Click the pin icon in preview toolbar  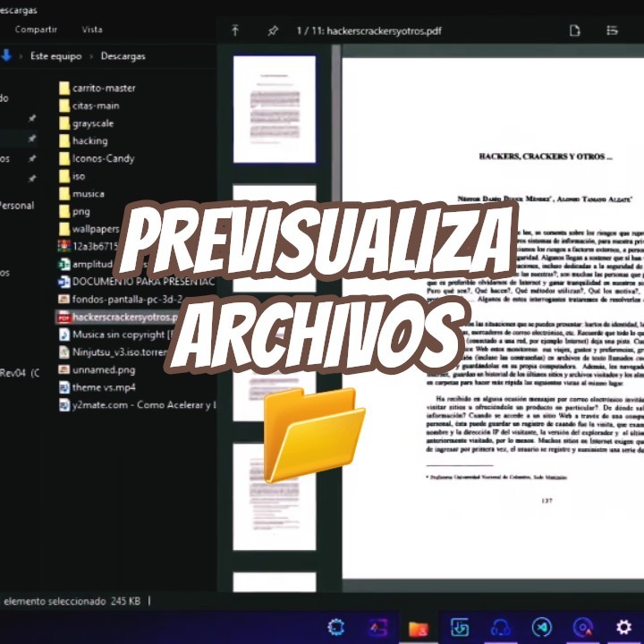tap(273, 30)
